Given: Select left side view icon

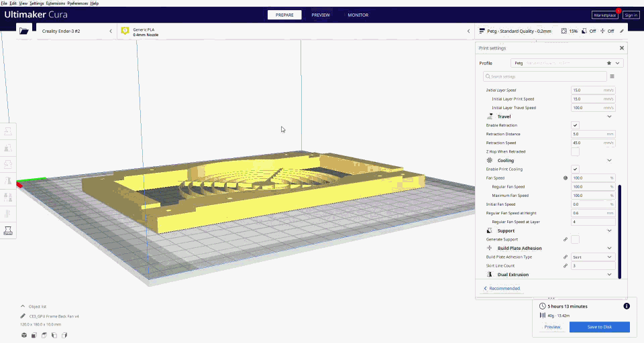Looking at the screenshot, I should point(54,335).
